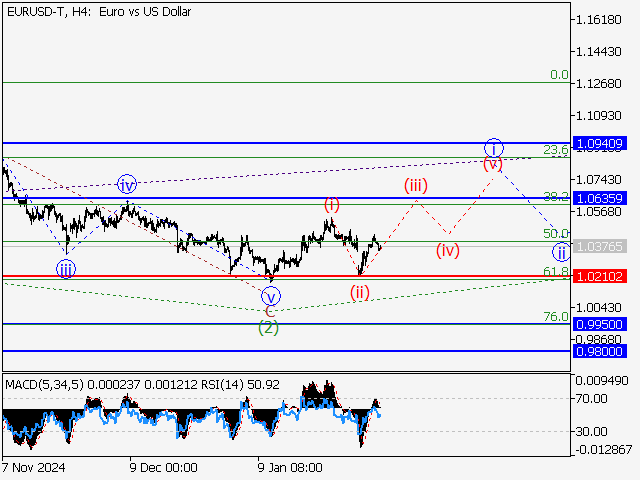640x480 pixels.
Task: Select blue circled wave i near 1.09409
Action: (x=493, y=146)
